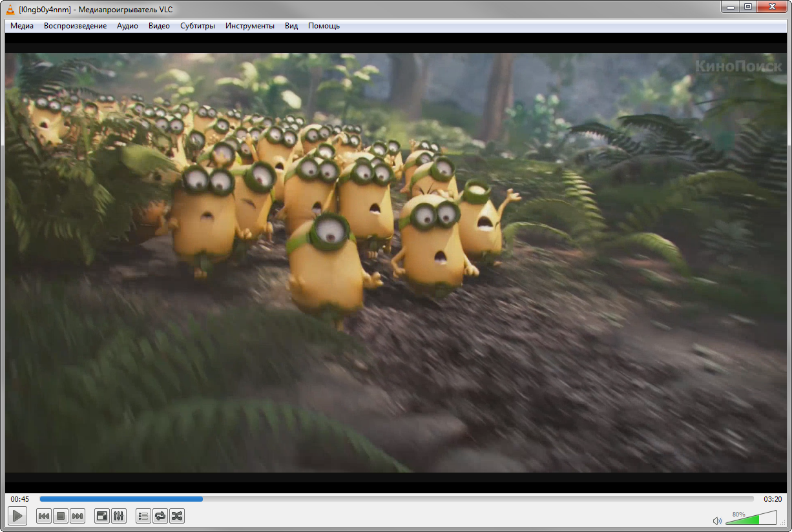This screenshot has width=792, height=532.
Task: Close the VLC media player window
Action: tap(771, 6)
